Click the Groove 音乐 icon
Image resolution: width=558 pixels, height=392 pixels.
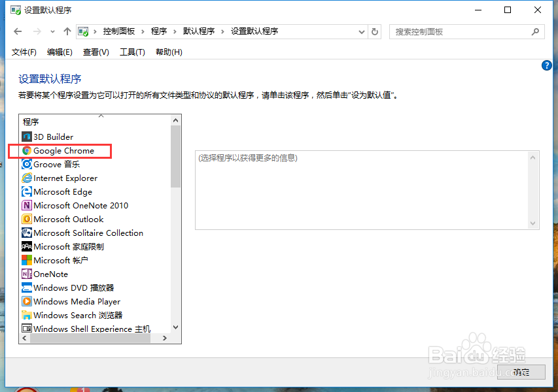point(27,164)
